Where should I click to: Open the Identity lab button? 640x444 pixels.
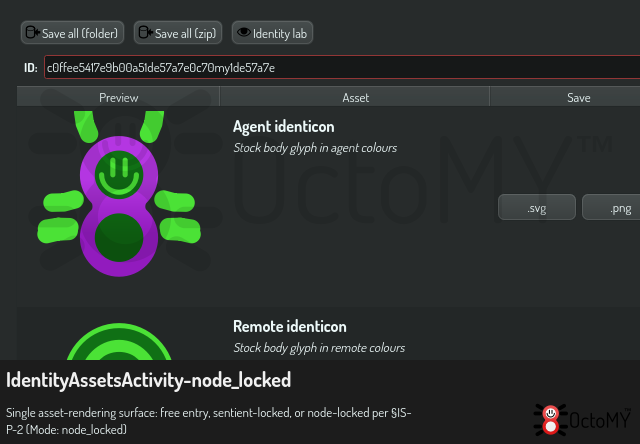[272, 33]
